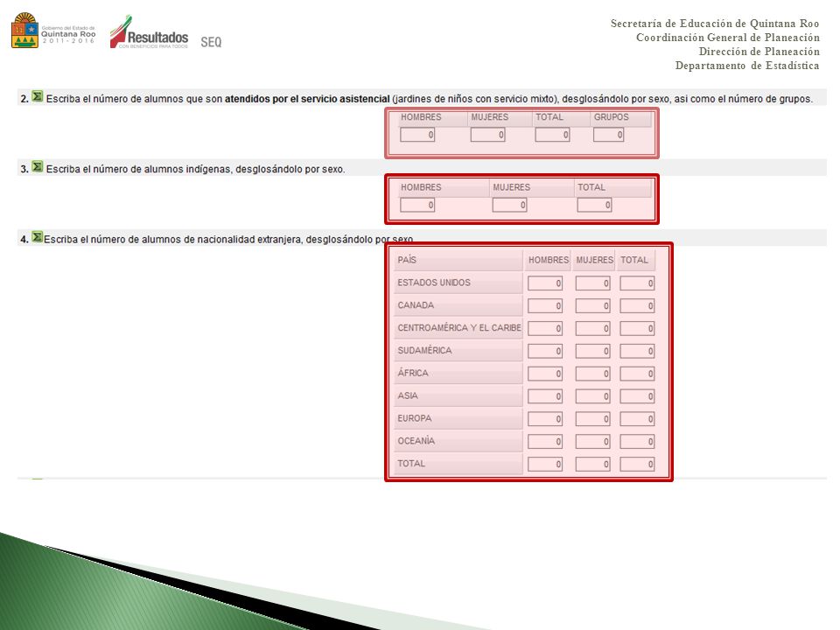
Task: Click TOTAL field in OCEANÍA row
Action: [637, 441]
